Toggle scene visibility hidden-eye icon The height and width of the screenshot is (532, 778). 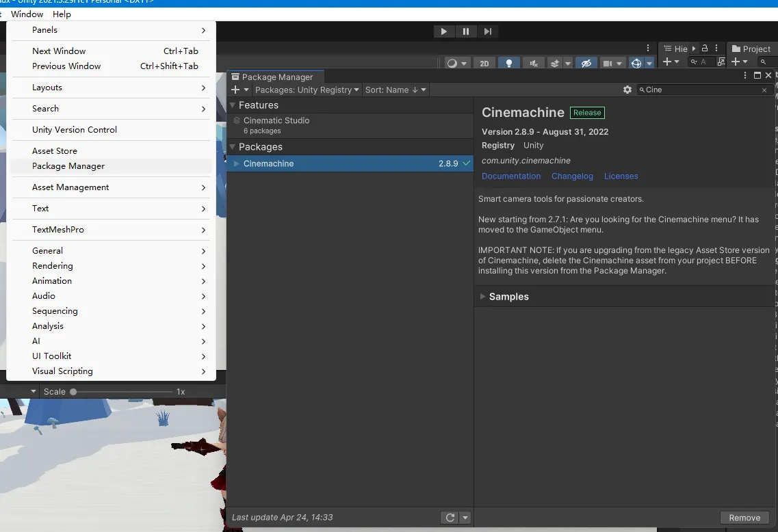tap(586, 64)
